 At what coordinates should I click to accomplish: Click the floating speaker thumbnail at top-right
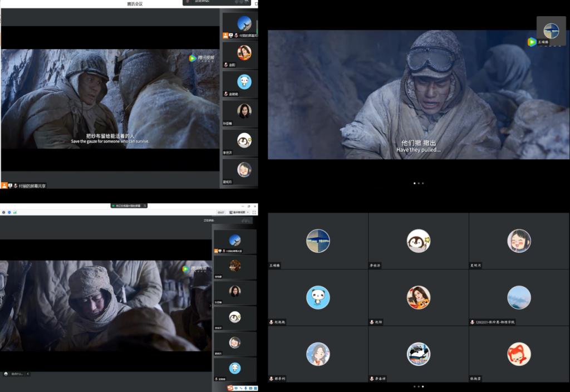click(x=551, y=31)
